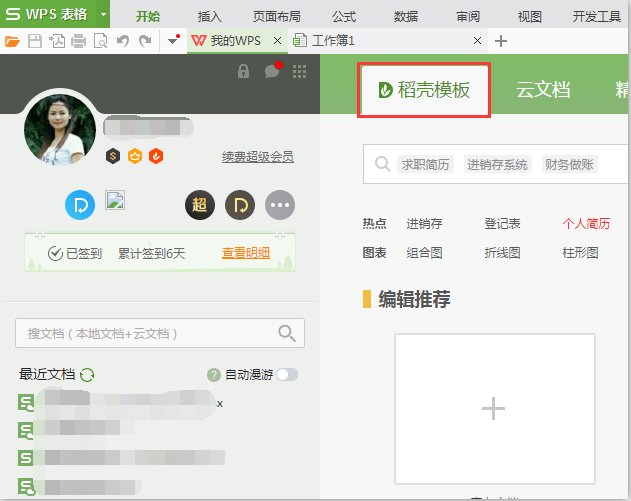This screenshot has height=501, width=631.
Task: Create new blank document thumbnail with plus
Action: [495, 408]
